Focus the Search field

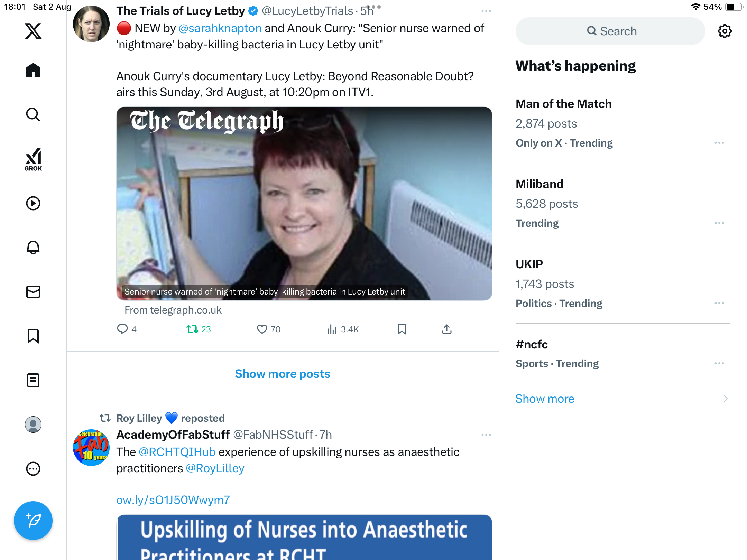point(610,31)
